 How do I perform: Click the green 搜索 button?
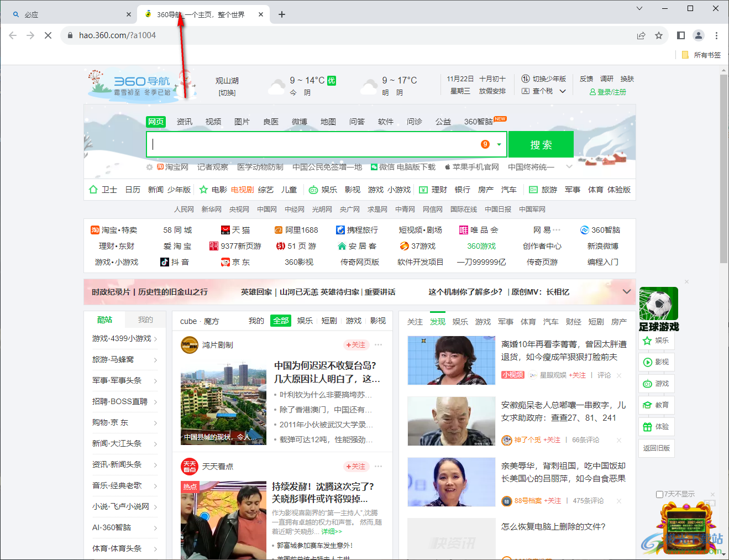(x=541, y=145)
